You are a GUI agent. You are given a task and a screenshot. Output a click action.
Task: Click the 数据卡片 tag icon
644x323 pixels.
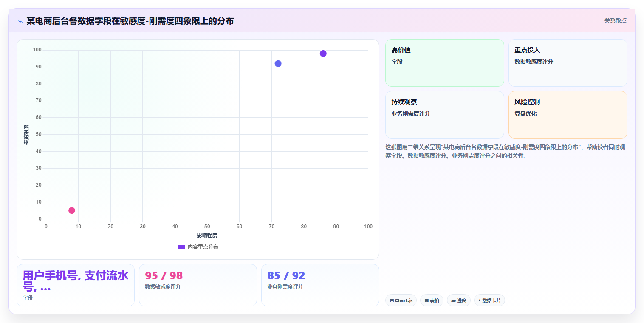pyautogui.click(x=480, y=300)
